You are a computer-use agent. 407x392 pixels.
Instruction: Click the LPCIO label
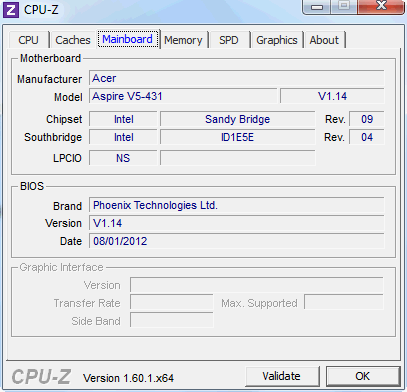(x=67, y=158)
